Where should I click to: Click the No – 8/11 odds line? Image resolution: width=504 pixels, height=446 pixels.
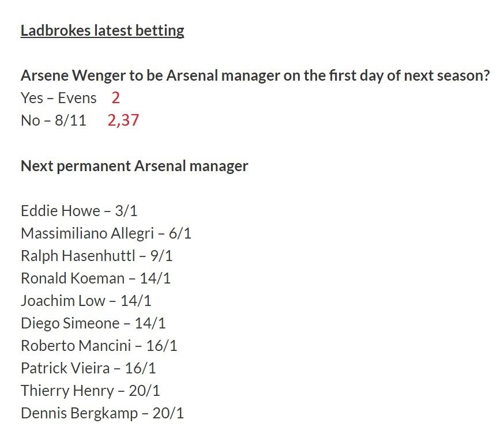point(54,120)
